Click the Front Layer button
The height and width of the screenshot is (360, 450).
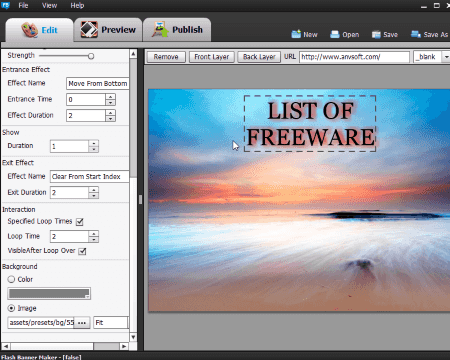212,57
